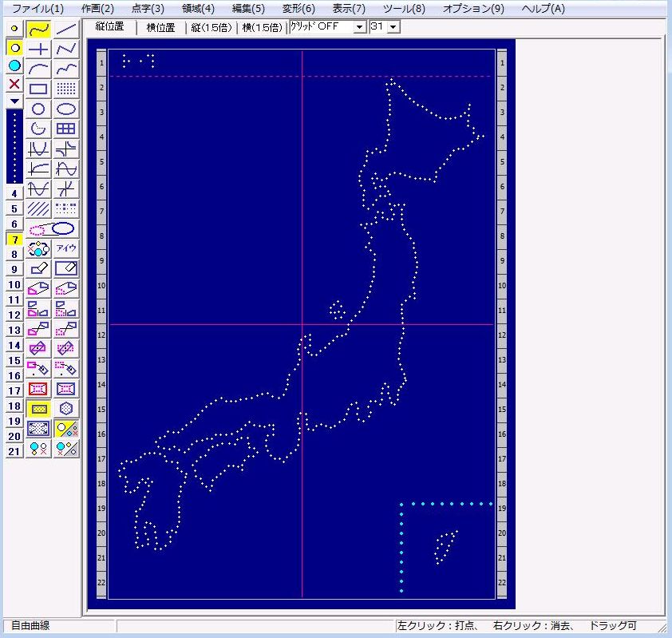Choose the parabola graph tool
The height and width of the screenshot is (638, 672).
tap(38, 149)
